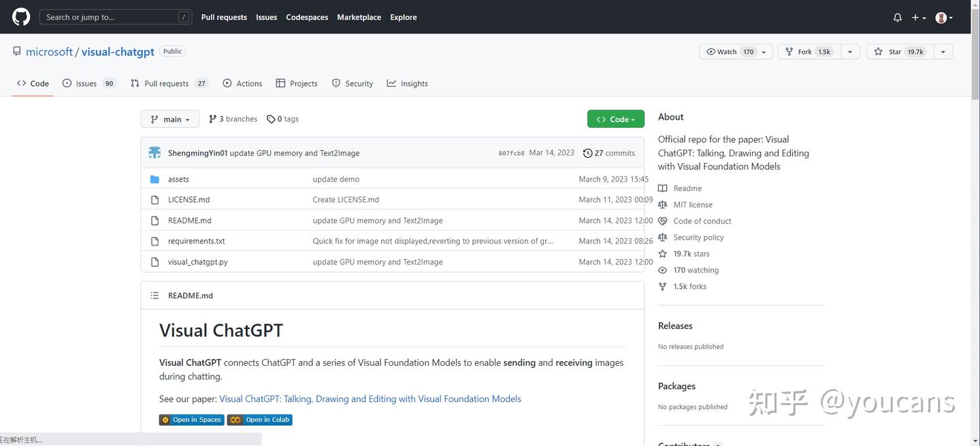980x446 pixels.
Task: Click the Open in Spaces badge
Action: click(x=191, y=420)
